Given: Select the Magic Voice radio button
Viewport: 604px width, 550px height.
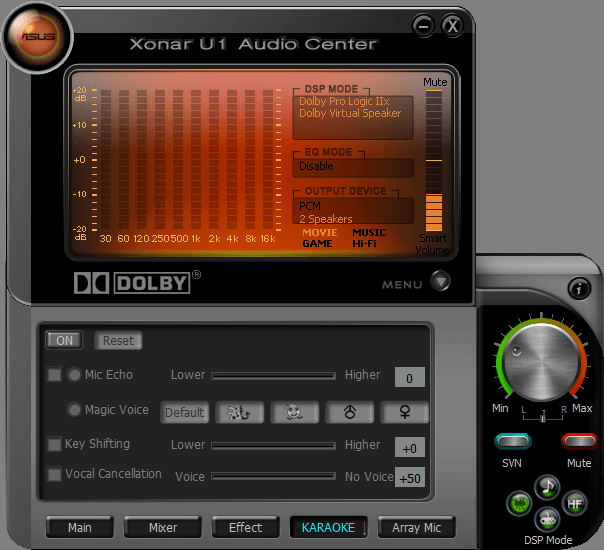Looking at the screenshot, I should [74, 409].
